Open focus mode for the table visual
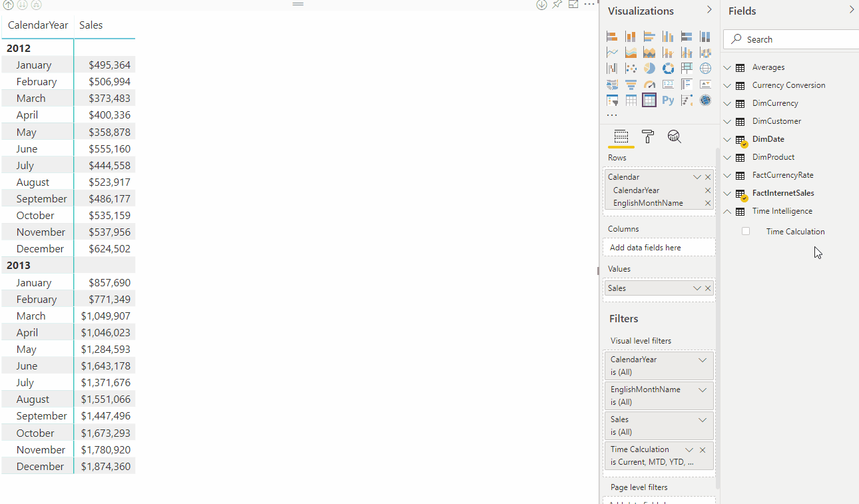Screen dimensions: 859x504 pyautogui.click(x=573, y=5)
